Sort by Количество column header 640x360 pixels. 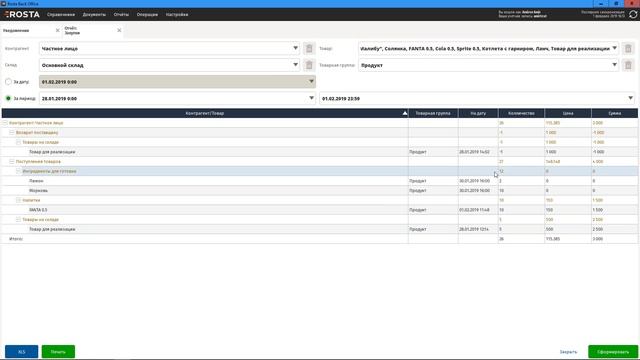coord(521,113)
